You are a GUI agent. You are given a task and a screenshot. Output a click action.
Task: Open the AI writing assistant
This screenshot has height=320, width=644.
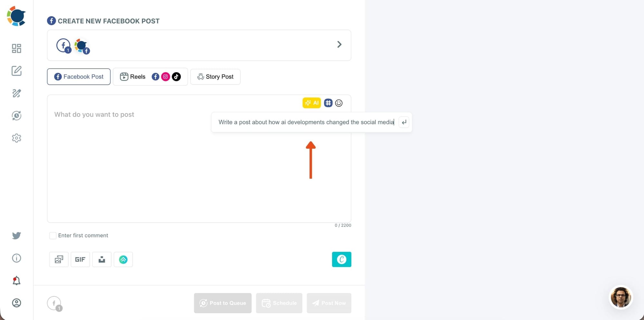pos(311,103)
